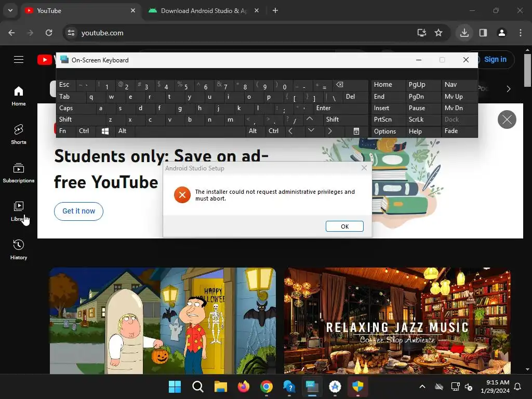Go back in the browser
This screenshot has width=532, height=399.
coord(11,33)
